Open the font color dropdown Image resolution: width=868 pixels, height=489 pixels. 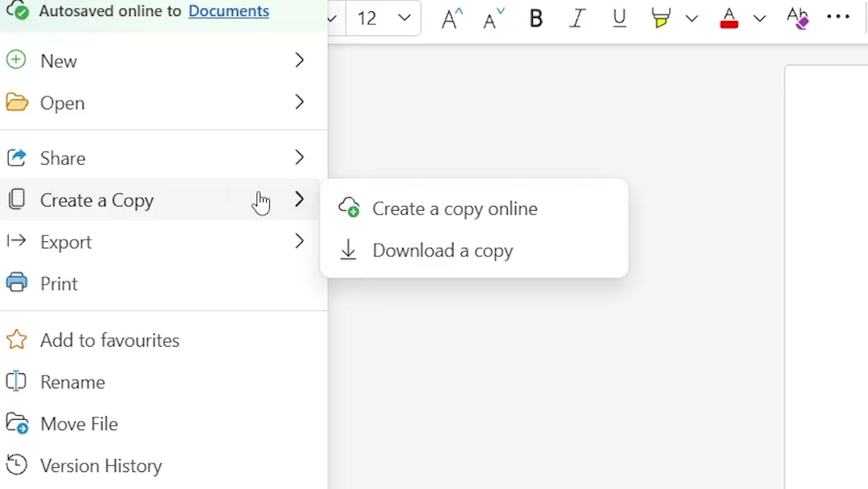point(759,18)
